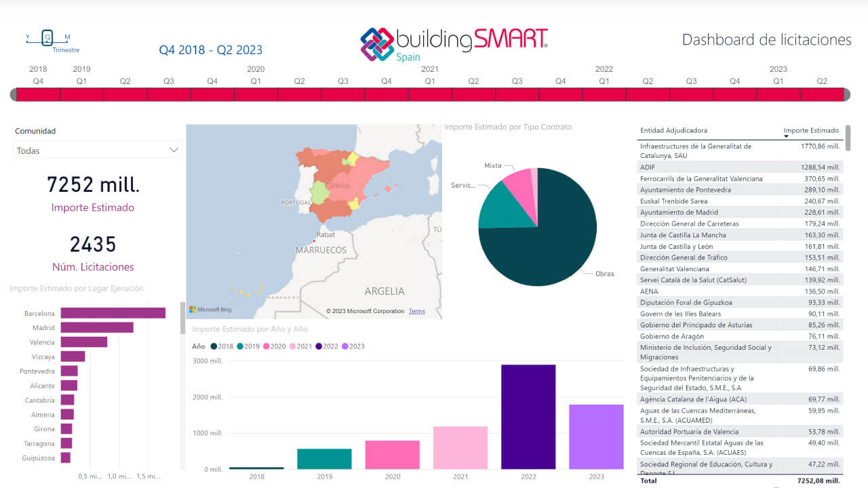Click the 2021 column in the yearly chart
This screenshot has height=488, width=868.
[460, 447]
